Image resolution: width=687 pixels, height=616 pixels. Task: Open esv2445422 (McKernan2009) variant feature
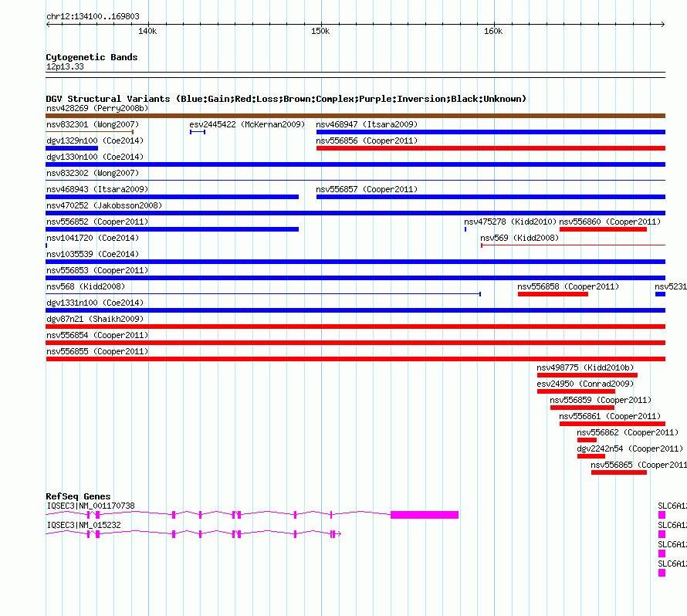(198, 132)
